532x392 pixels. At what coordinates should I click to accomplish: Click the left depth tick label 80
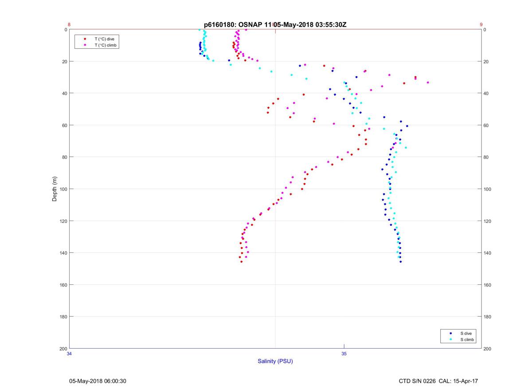click(64, 157)
